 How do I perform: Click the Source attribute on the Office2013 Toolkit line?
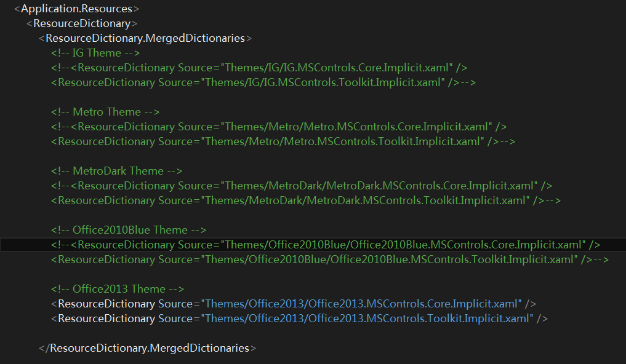[175, 318]
